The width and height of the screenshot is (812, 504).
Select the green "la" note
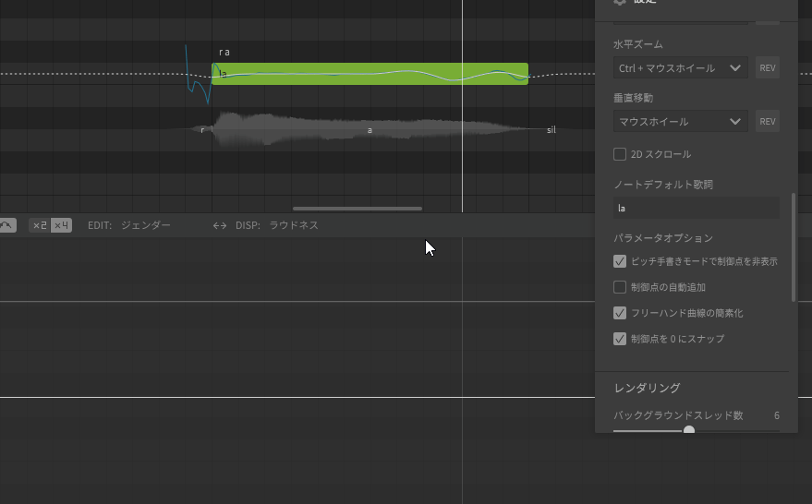click(x=370, y=74)
